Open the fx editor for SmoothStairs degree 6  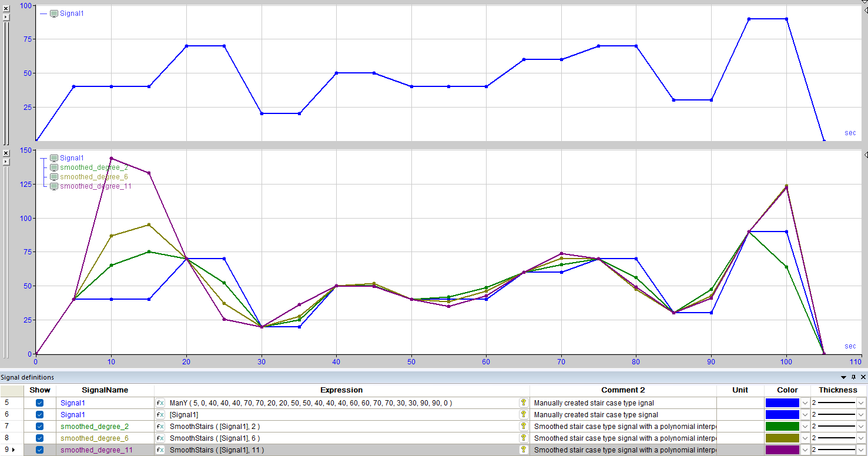pos(160,438)
